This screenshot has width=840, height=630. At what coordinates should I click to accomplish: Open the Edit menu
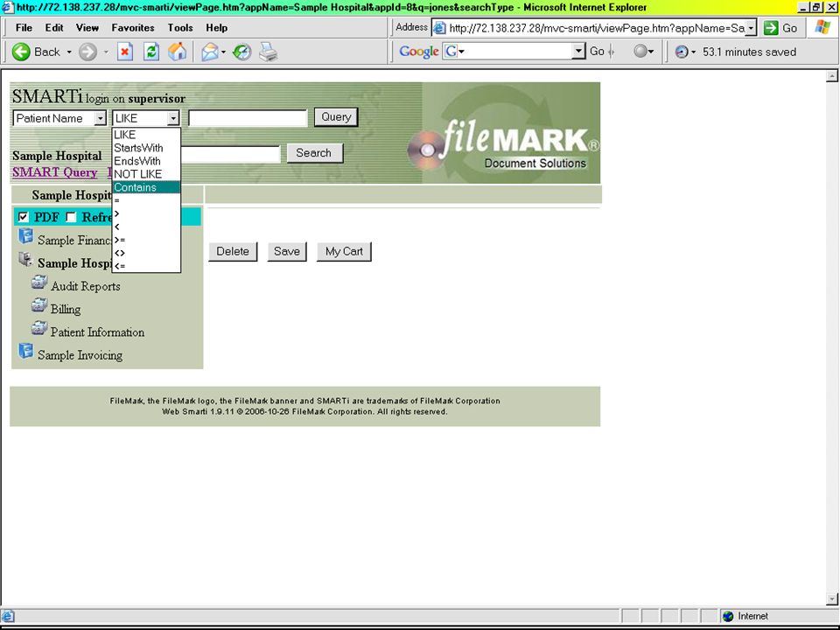[x=54, y=28]
